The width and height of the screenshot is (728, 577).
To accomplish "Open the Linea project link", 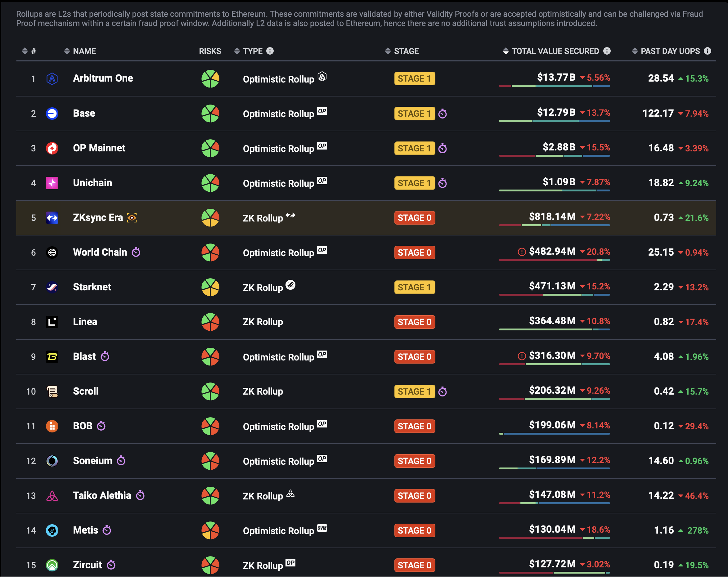I will click(85, 322).
